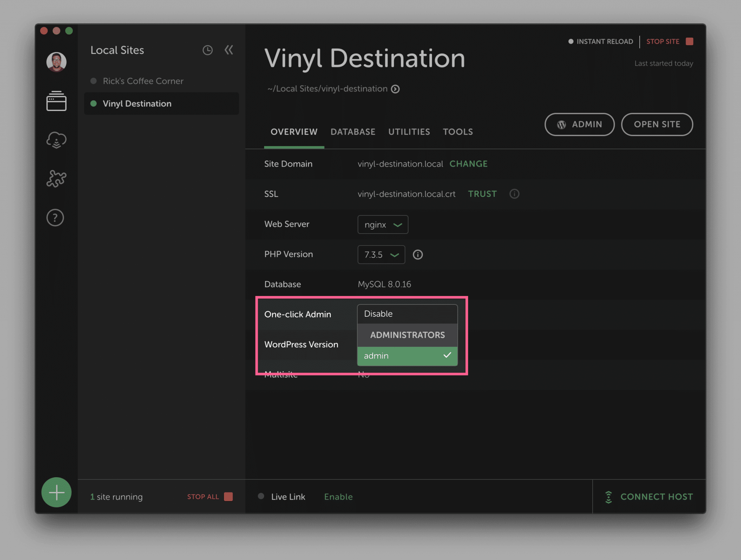This screenshot has height=560, width=741.
Task: Click the green add new site button
Action: coord(56,492)
